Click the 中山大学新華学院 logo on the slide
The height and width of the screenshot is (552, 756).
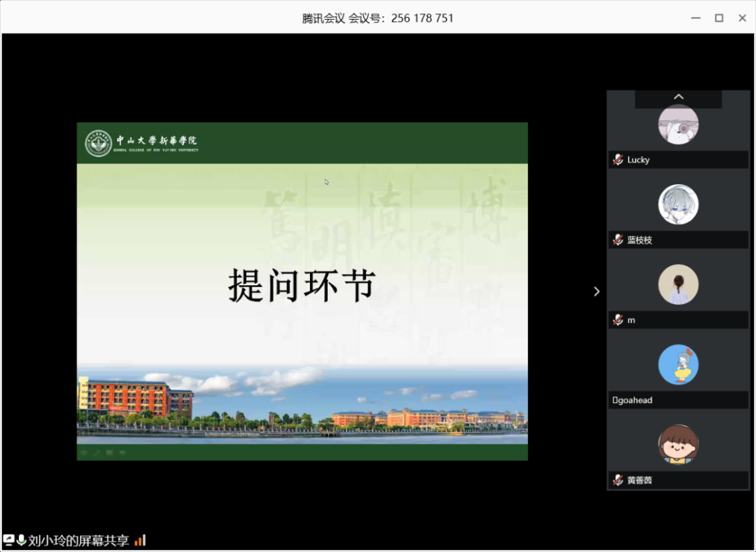[142, 143]
